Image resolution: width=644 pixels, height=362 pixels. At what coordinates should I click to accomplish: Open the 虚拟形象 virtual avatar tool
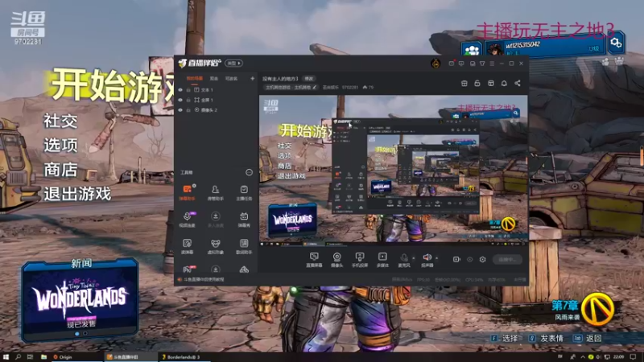[215, 247]
